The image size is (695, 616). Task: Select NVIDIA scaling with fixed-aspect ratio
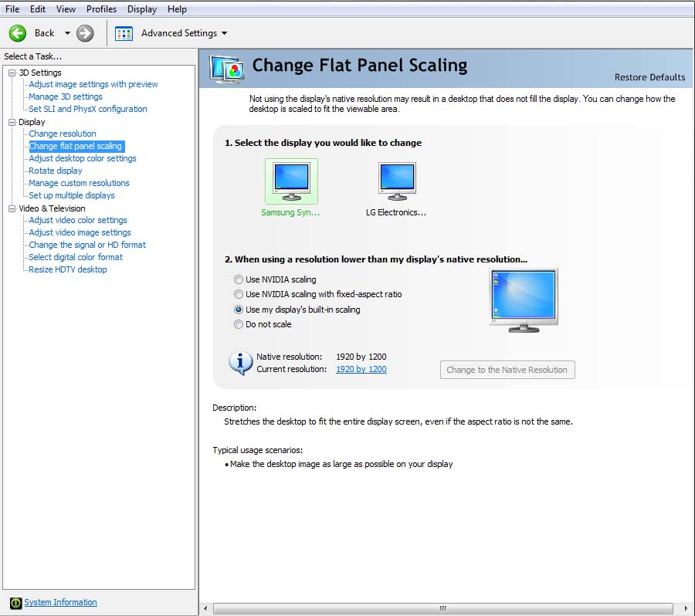point(239,294)
